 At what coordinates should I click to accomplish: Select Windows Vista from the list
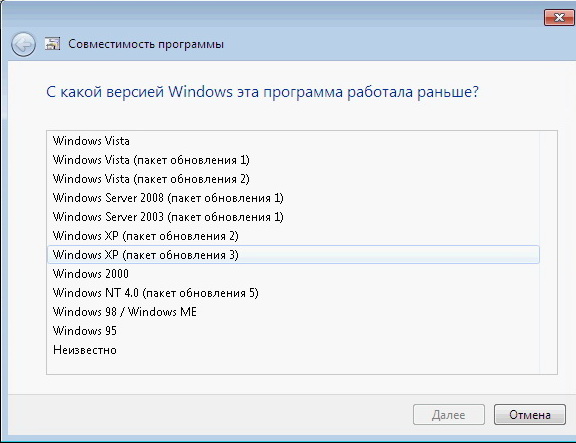coord(294,141)
